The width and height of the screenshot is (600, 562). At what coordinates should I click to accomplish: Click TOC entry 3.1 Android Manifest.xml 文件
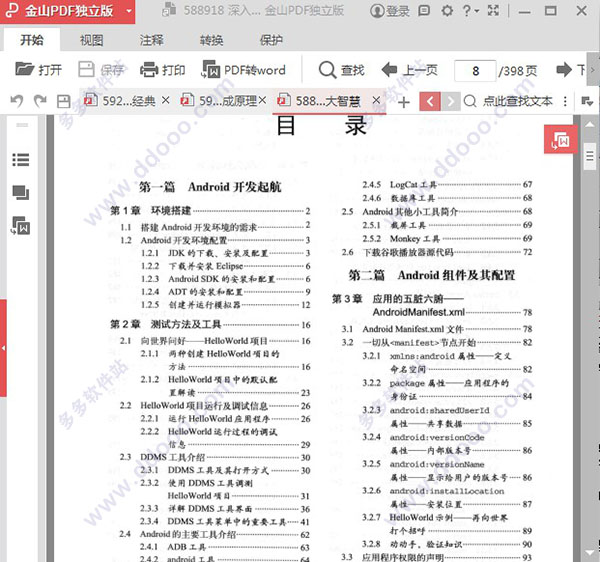(437, 329)
